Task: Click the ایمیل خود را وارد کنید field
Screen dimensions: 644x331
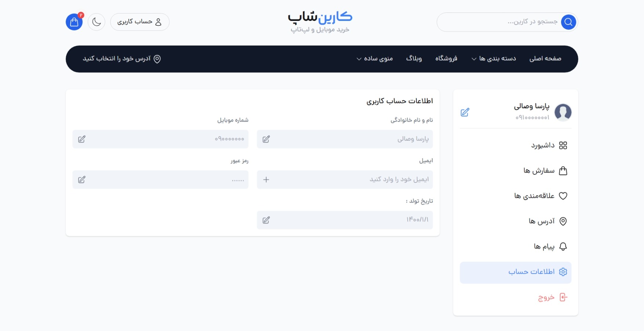Action: (x=345, y=179)
